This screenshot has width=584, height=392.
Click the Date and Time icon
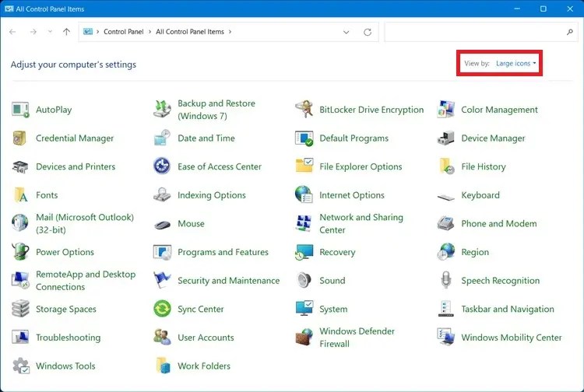162,138
